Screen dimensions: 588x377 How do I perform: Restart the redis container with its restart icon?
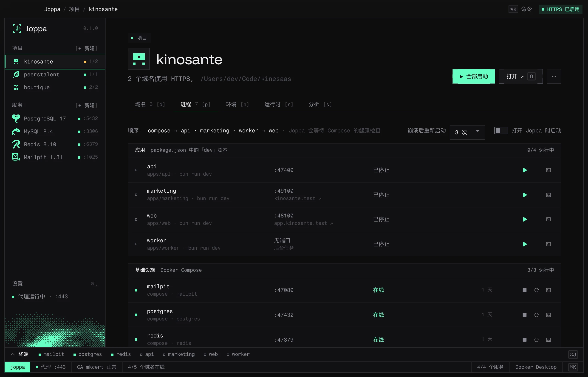click(537, 340)
